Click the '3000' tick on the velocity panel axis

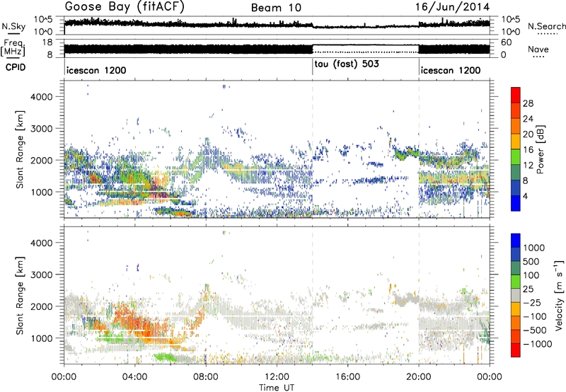pos(41,275)
